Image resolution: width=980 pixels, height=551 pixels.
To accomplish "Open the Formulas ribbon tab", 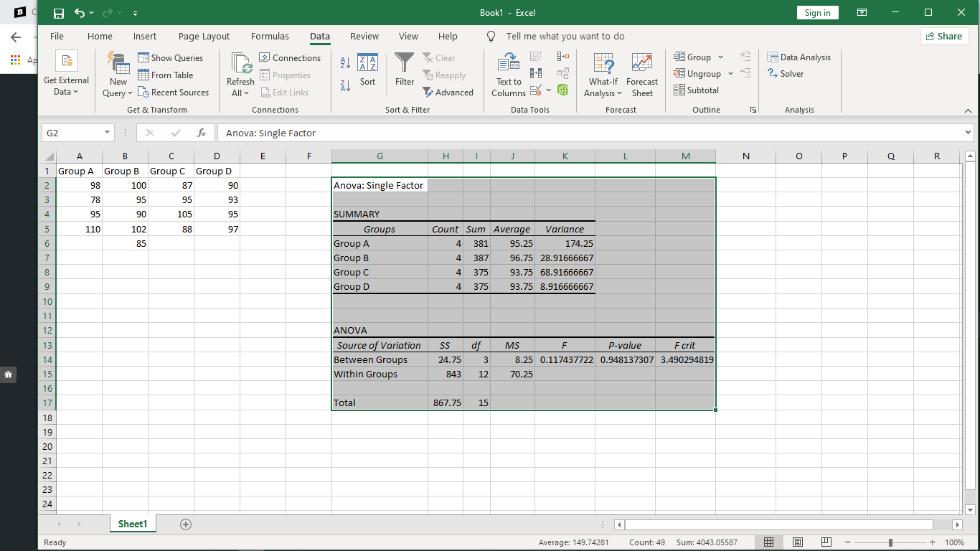I will point(270,37).
